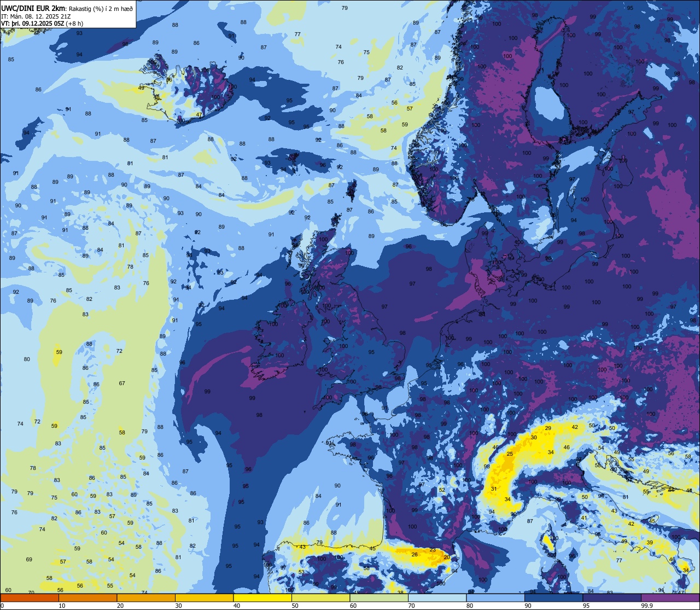This screenshot has width=700, height=610.
Task: Click the '99.9' legend tick label
Action: click(x=647, y=606)
